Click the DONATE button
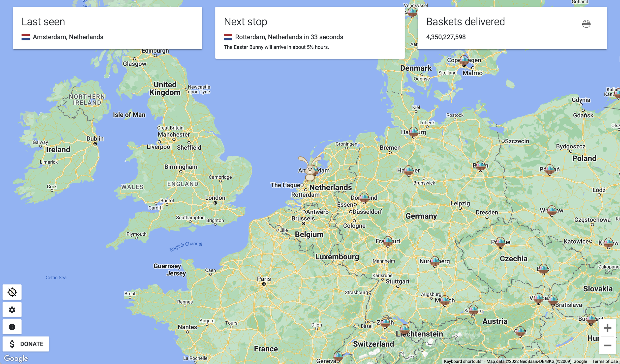620x364 pixels. pos(26,344)
